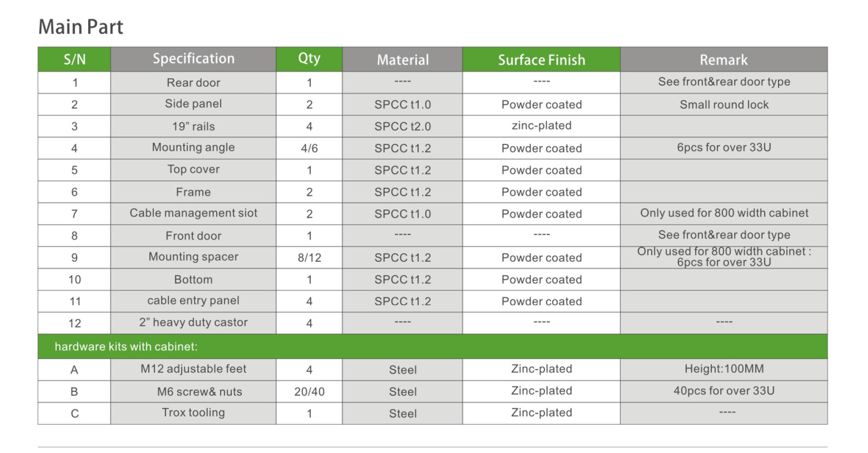Select the Specification column header
The height and width of the screenshot is (453, 868).
tap(193, 59)
